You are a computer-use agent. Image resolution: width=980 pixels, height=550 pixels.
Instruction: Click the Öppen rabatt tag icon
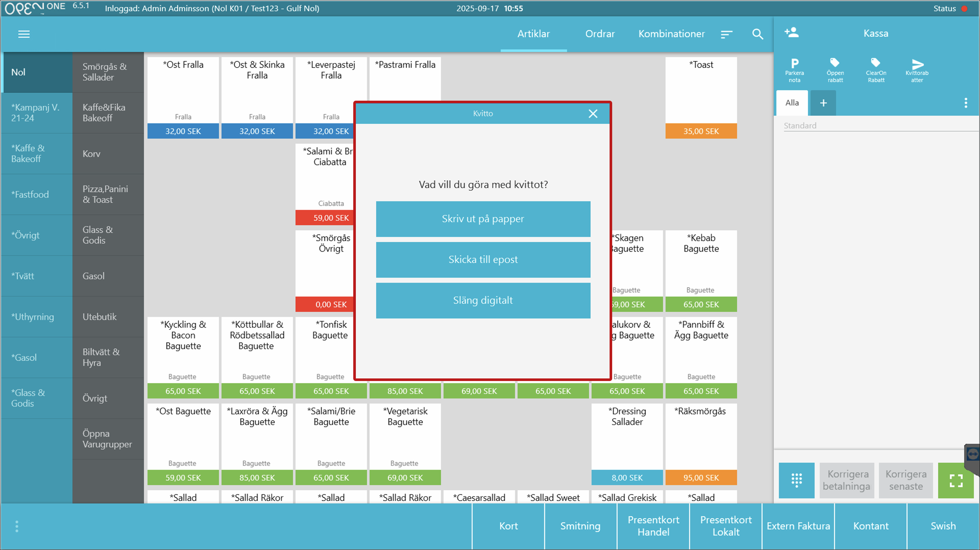pos(835,63)
